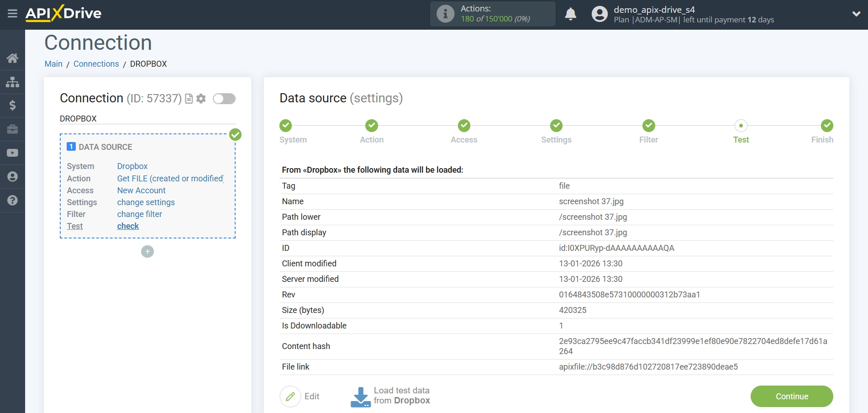This screenshot has height=413, width=868.
Task: Open the gear icon next to Connection ID
Action: click(x=201, y=98)
